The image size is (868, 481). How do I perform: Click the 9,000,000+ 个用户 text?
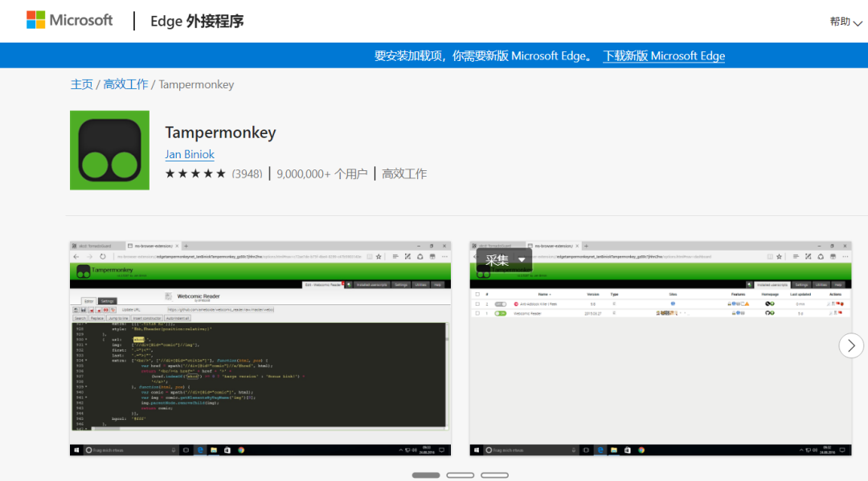[322, 174]
